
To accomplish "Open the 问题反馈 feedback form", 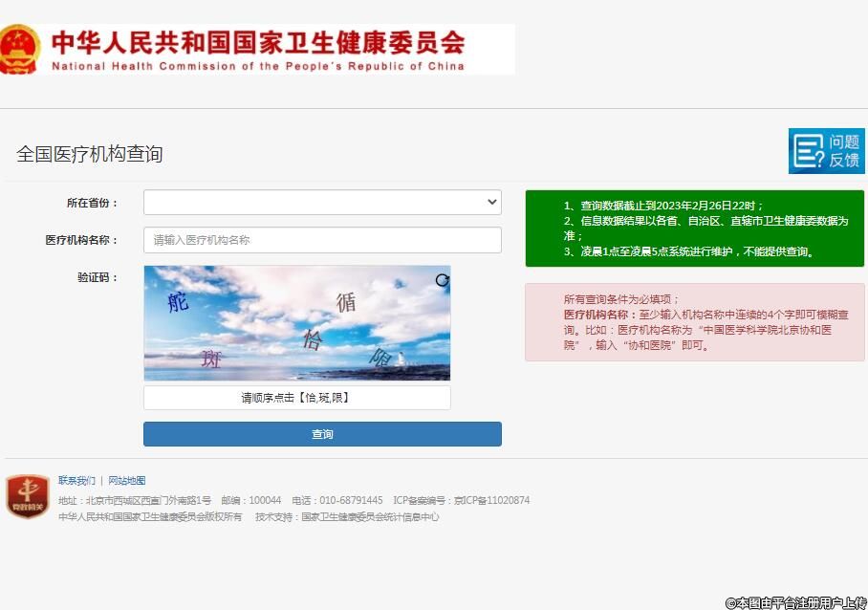I will [x=826, y=151].
